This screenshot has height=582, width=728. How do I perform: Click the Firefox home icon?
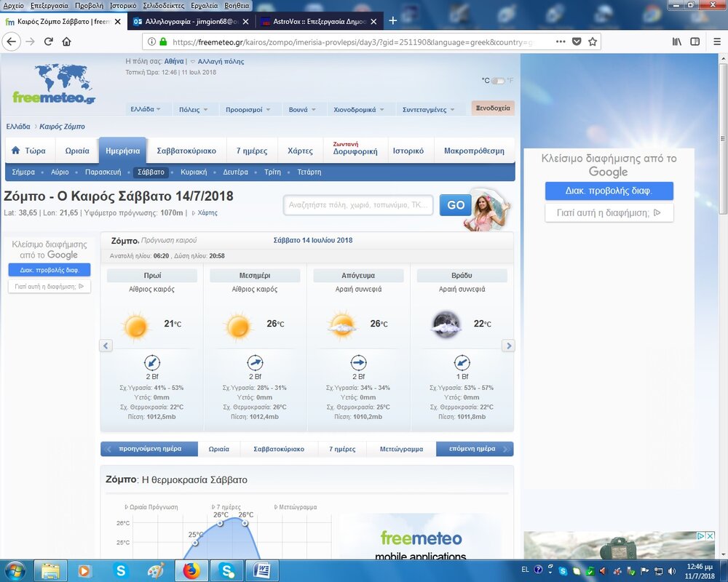point(67,41)
